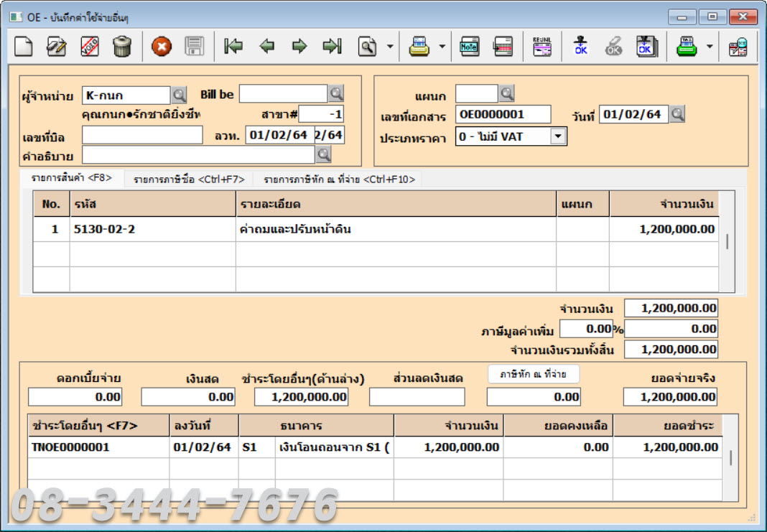The width and height of the screenshot is (767, 532).
Task: Click the เงินสด amount field
Action: tap(188, 397)
